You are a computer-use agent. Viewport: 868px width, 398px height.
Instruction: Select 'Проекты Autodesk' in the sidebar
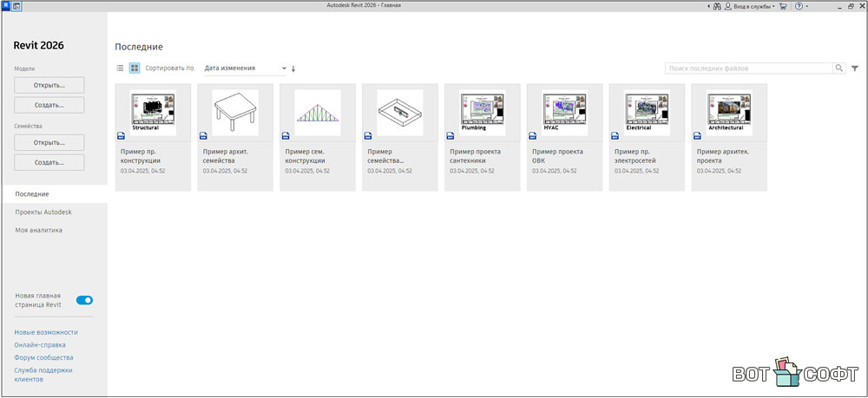[43, 212]
